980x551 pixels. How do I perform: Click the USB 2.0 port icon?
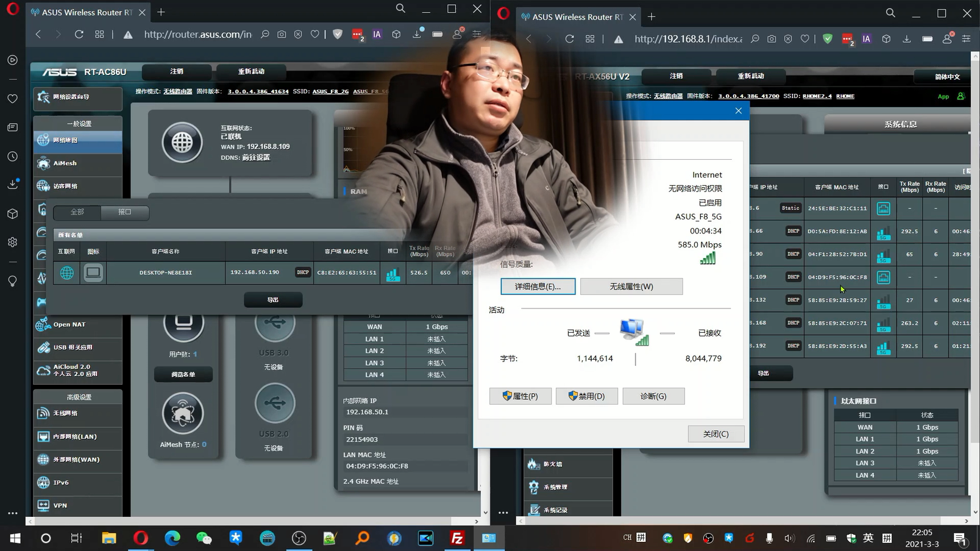(275, 403)
